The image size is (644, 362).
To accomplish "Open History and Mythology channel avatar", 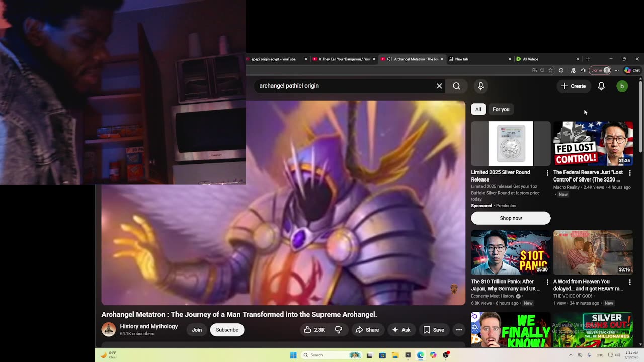I will coord(108,329).
